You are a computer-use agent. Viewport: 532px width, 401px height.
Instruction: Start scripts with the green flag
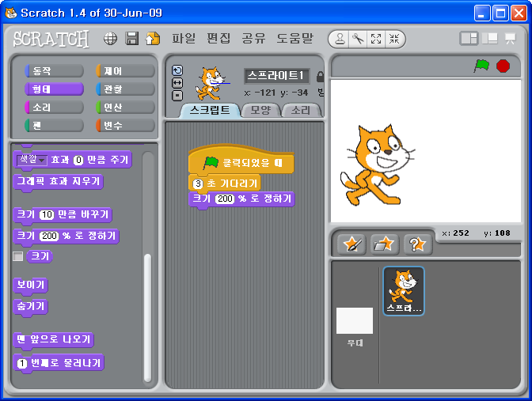[481, 66]
